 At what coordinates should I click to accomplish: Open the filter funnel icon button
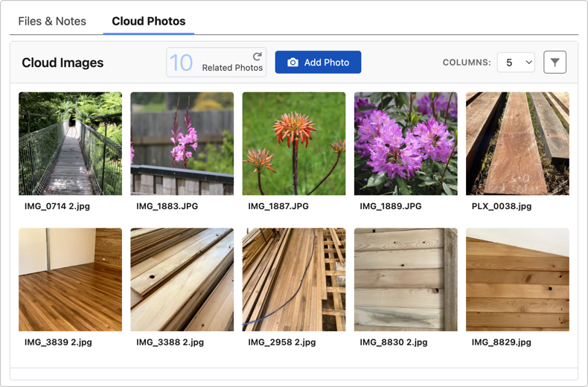(x=555, y=63)
